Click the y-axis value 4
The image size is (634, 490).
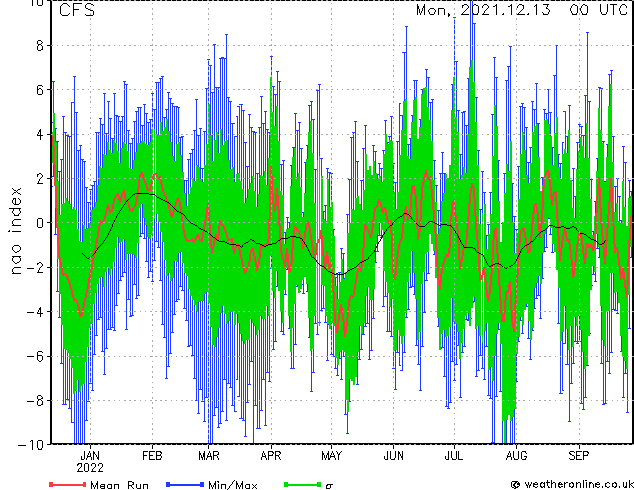point(40,134)
